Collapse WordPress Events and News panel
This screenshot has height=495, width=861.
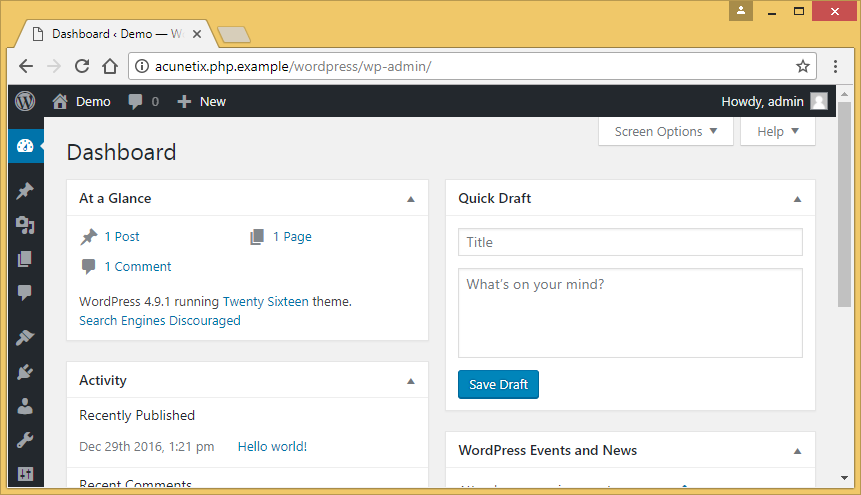point(797,451)
